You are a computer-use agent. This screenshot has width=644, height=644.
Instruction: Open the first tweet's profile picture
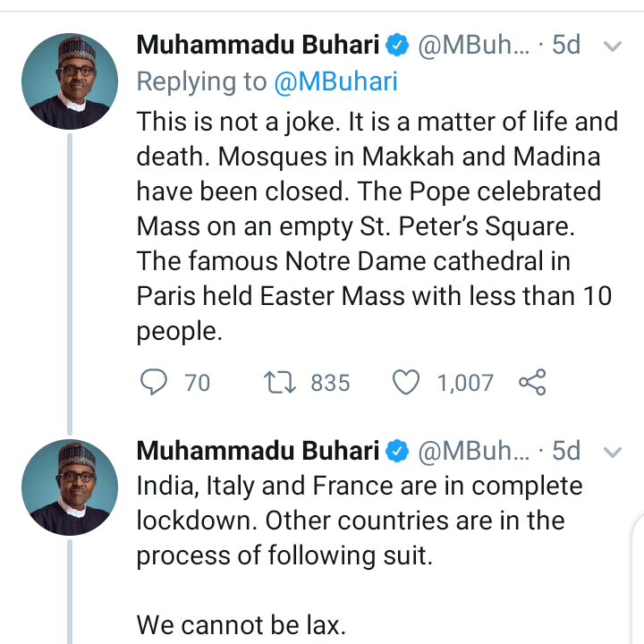tap(70, 82)
